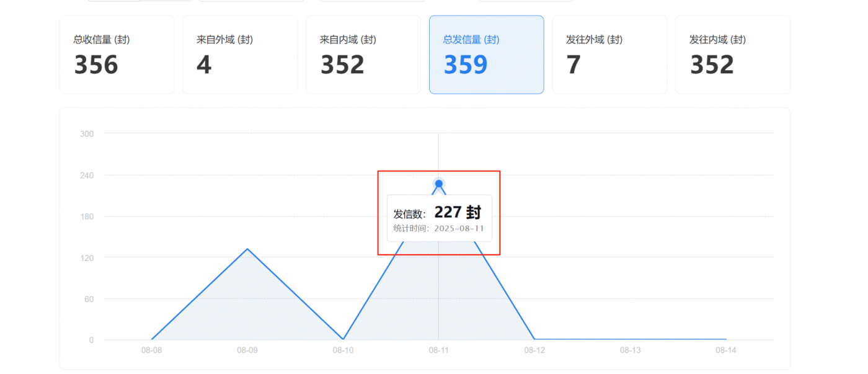Click the 300 y-axis label
The width and height of the screenshot is (868, 374).
(87, 133)
